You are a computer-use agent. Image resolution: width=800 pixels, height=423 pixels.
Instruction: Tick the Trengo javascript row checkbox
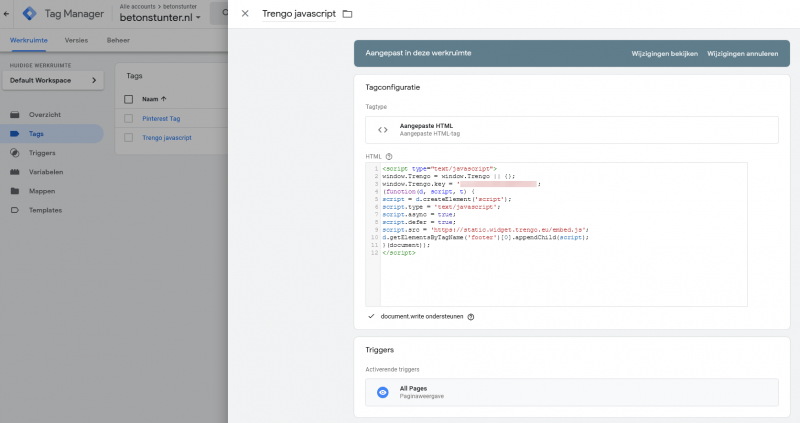pos(129,138)
